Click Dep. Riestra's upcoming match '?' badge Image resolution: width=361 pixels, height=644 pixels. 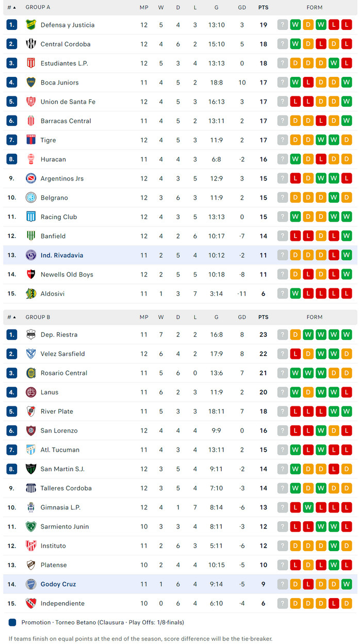[283, 335]
